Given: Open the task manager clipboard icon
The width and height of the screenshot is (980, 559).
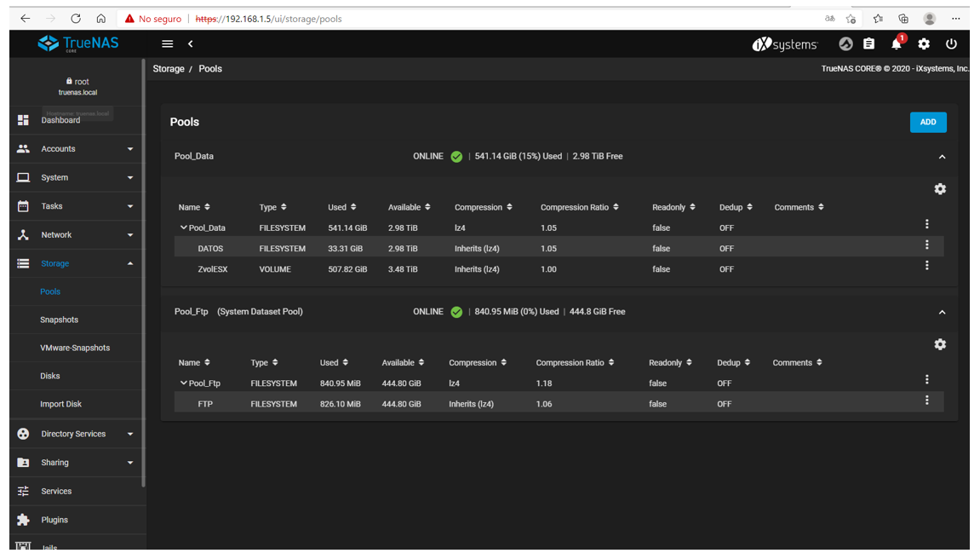Looking at the screenshot, I should pyautogui.click(x=868, y=43).
